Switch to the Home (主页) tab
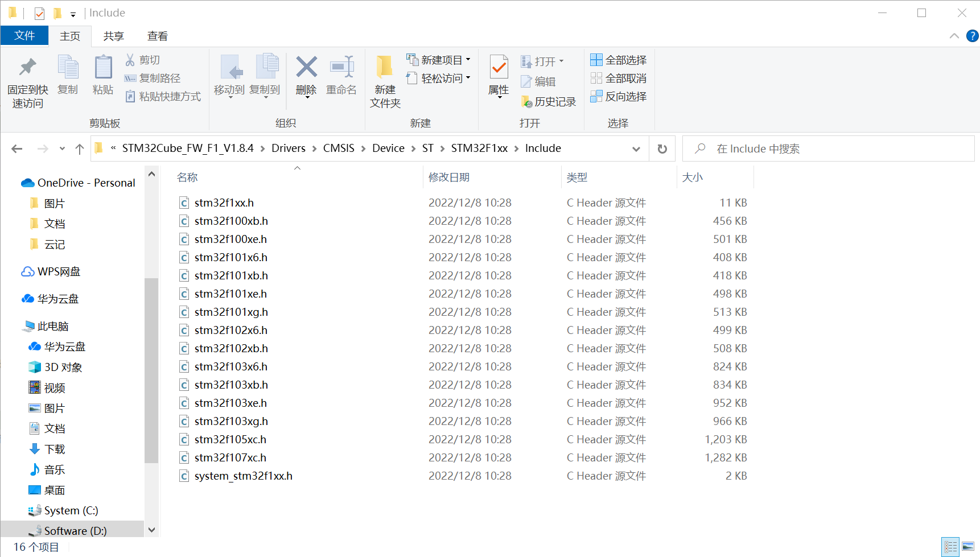 click(x=70, y=36)
